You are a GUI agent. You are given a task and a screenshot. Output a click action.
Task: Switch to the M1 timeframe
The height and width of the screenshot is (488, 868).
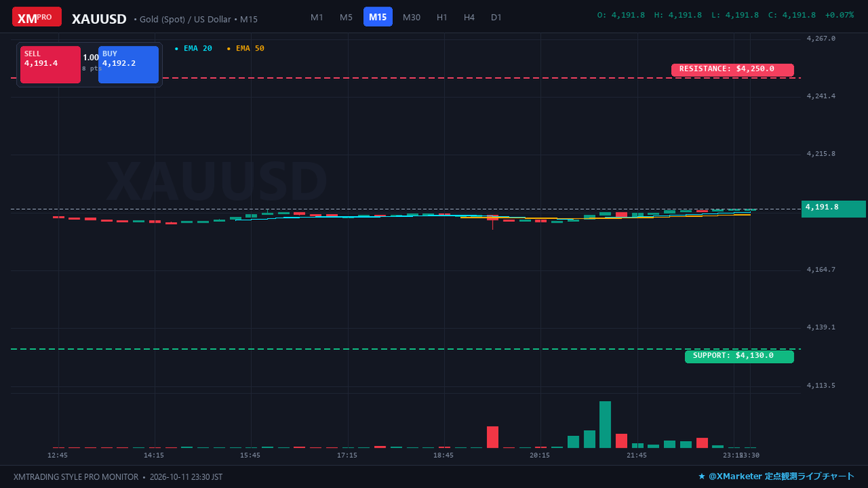(317, 17)
